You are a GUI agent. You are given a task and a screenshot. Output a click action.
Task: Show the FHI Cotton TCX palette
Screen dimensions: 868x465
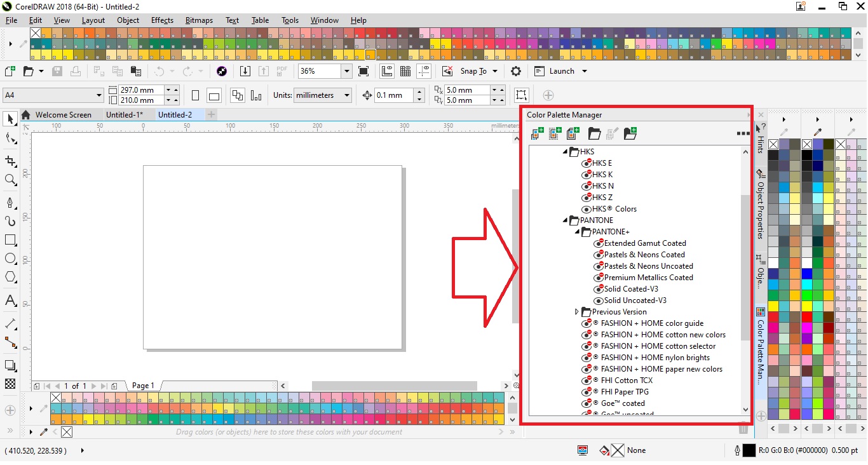[x=587, y=381]
